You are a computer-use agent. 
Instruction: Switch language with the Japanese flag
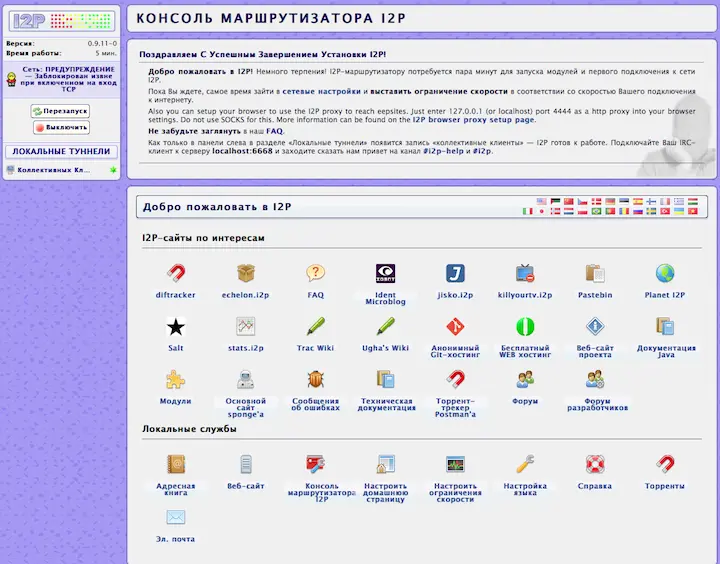[x=542, y=211]
